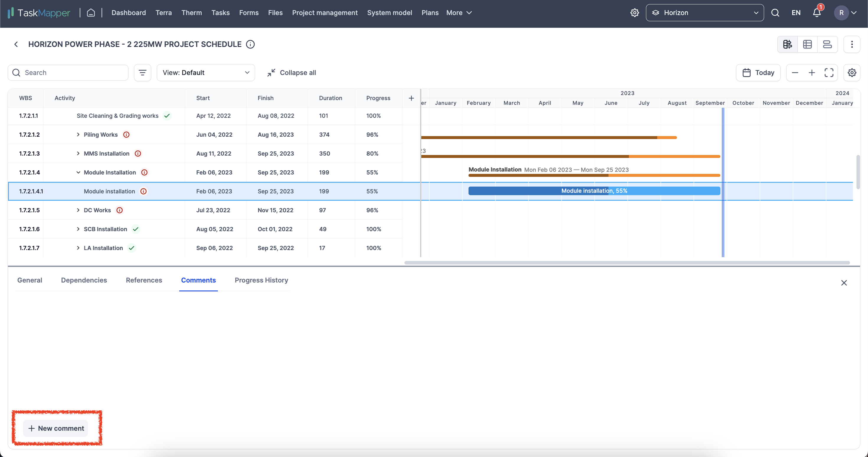This screenshot has width=868, height=457.
Task: Open the home icon in the top bar
Action: click(x=91, y=13)
